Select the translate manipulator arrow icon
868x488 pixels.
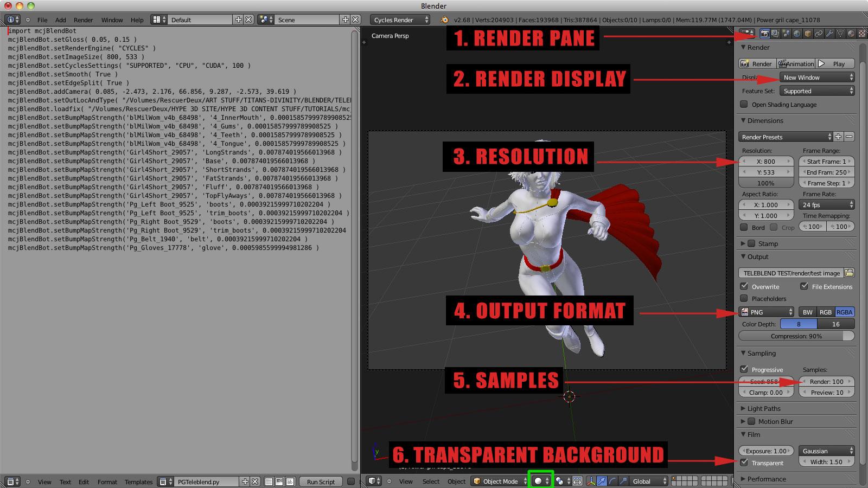[602, 481]
